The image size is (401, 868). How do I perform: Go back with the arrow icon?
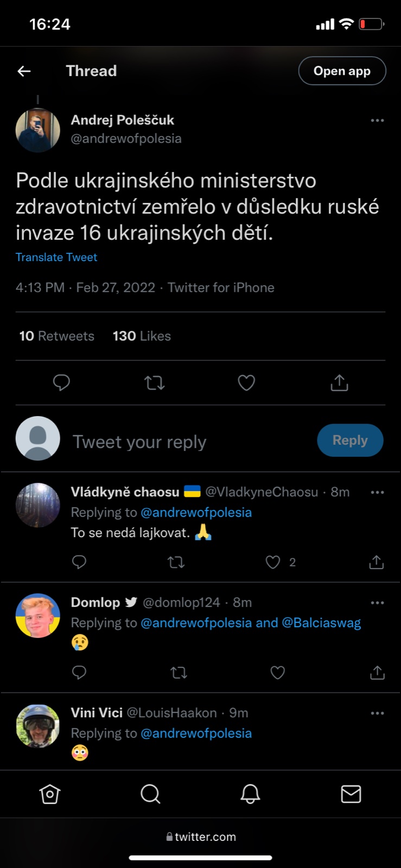[x=24, y=71]
